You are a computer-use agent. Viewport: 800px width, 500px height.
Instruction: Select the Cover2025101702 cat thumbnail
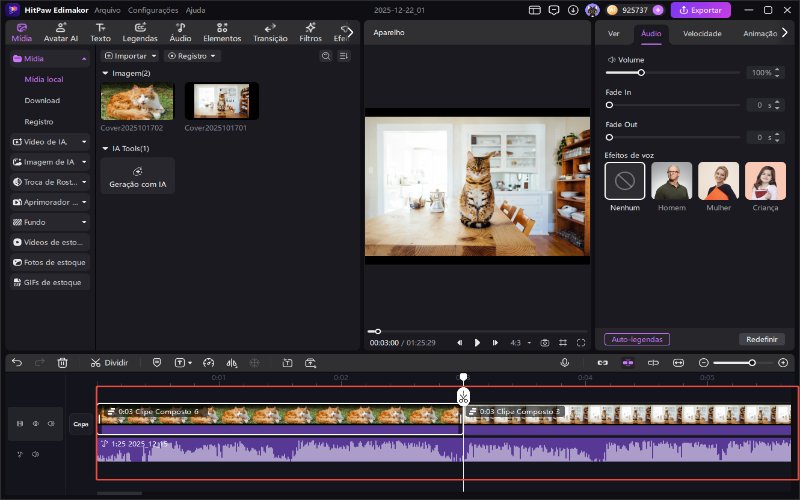coord(137,101)
